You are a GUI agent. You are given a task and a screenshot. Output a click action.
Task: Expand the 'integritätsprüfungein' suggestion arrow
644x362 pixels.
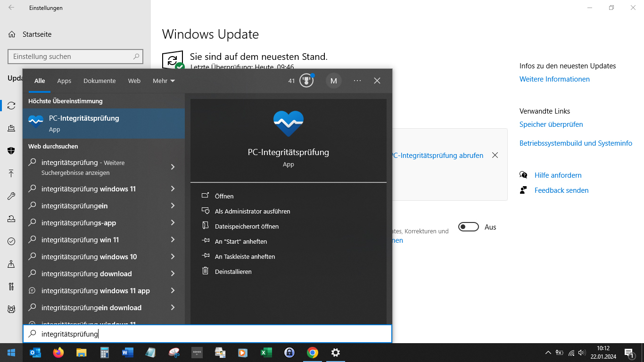pos(173,206)
